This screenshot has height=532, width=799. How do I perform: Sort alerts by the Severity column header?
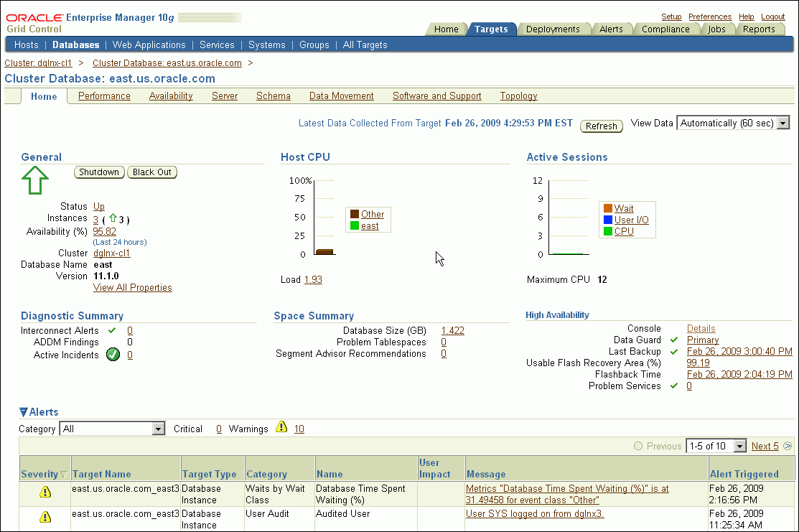point(39,474)
